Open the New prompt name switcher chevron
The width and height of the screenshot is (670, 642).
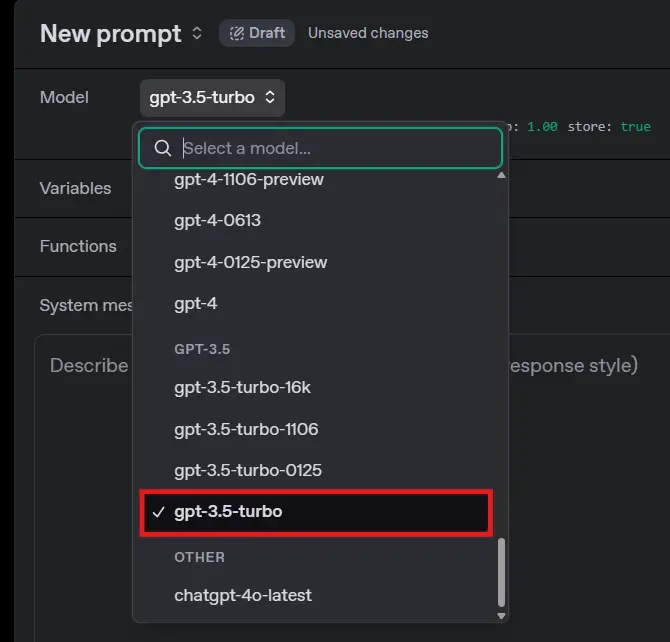pos(197,33)
